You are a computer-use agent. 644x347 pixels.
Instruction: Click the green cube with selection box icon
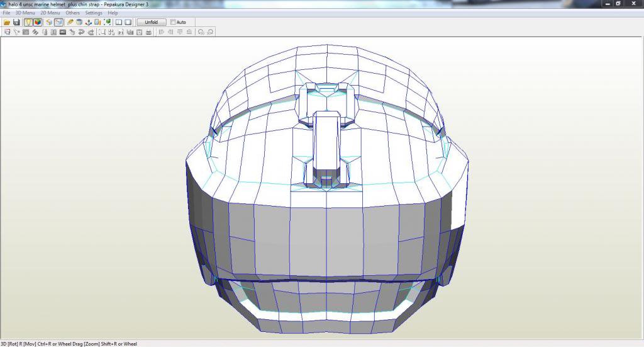(107, 22)
